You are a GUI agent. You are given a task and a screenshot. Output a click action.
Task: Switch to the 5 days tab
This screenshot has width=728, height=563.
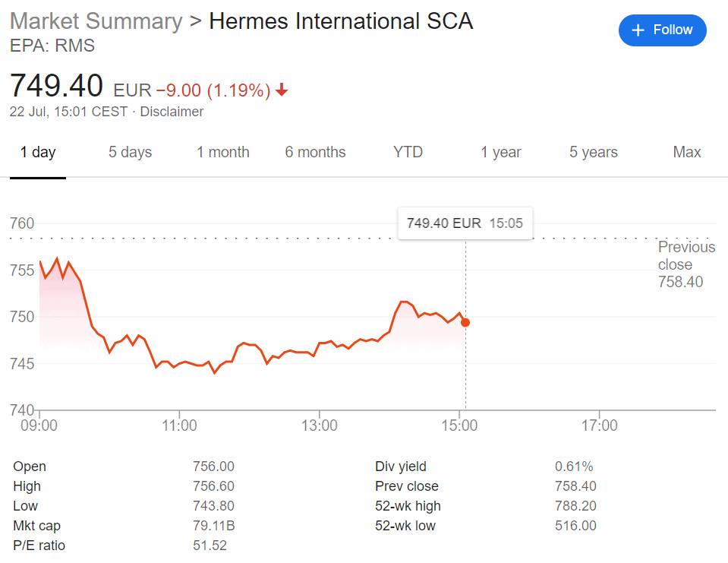(x=130, y=153)
